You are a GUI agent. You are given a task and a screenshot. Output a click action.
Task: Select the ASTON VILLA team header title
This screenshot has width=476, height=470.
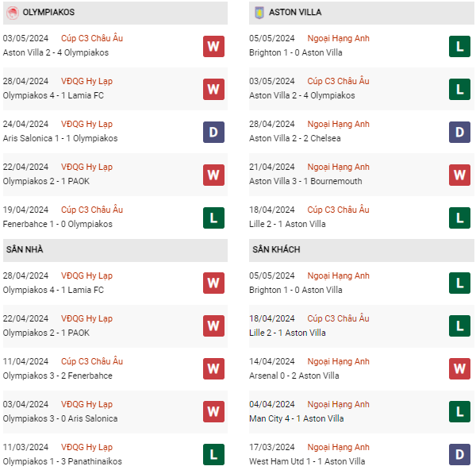tap(295, 13)
